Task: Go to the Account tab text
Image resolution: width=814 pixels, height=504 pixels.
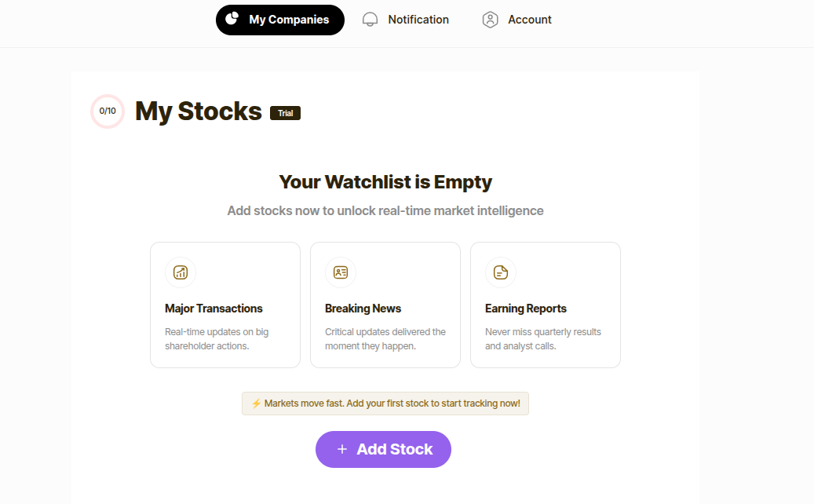Action: tap(530, 20)
